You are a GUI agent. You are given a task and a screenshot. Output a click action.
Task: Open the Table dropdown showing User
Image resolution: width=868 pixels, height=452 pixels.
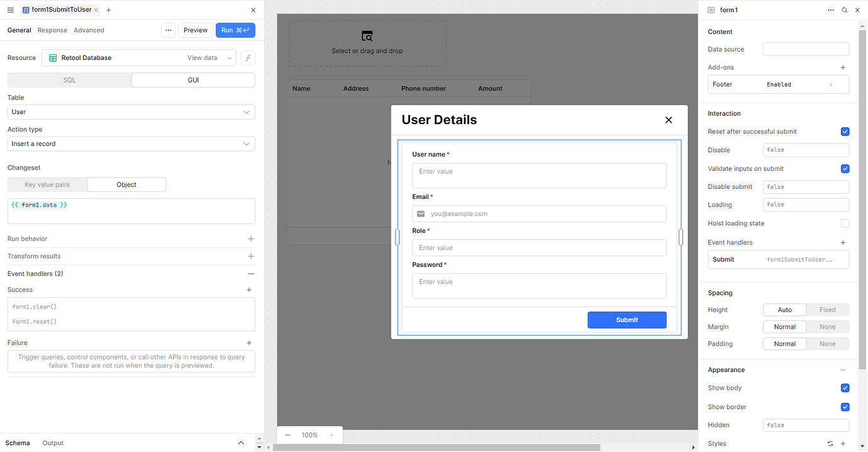(x=130, y=111)
